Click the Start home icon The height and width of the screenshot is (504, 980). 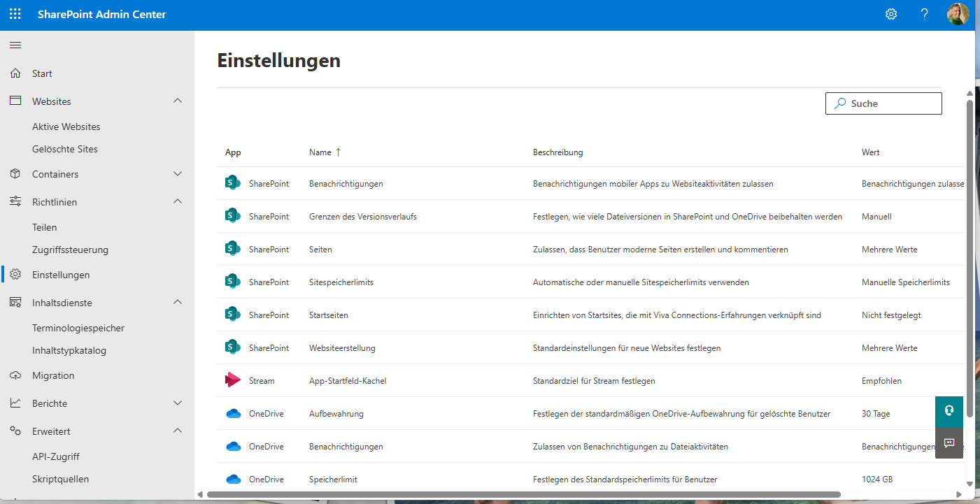pos(15,73)
